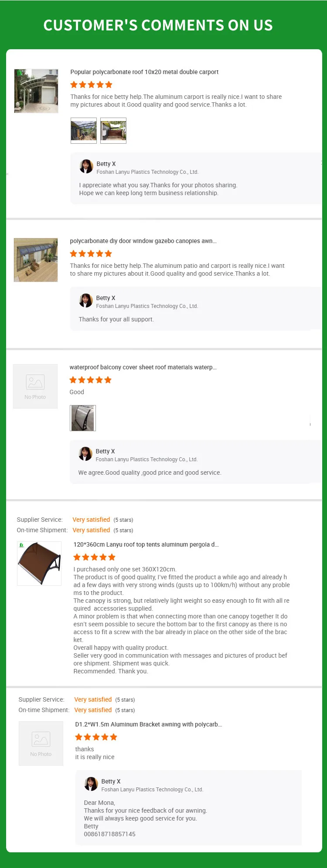Click the star rating under the 120*360cm Lanyu title
This screenshot has width=327, height=868.
click(95, 557)
